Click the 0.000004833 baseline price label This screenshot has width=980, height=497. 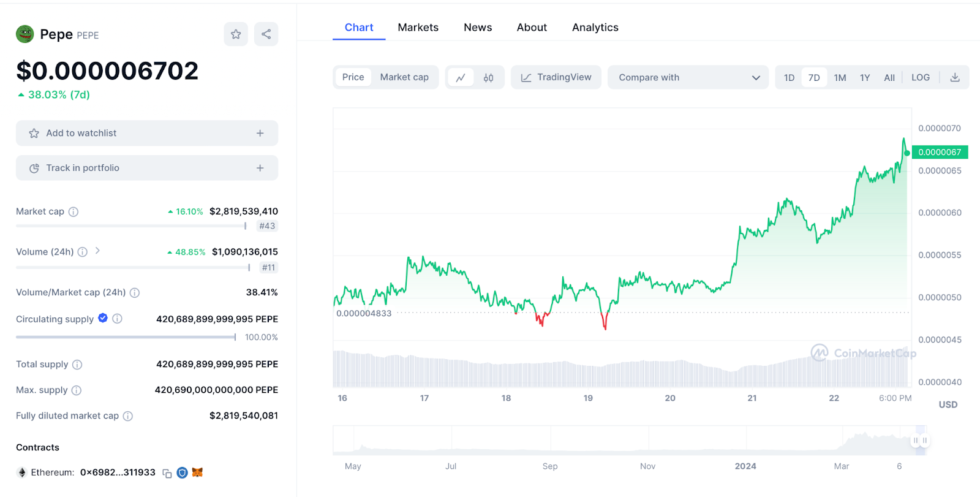364,313
